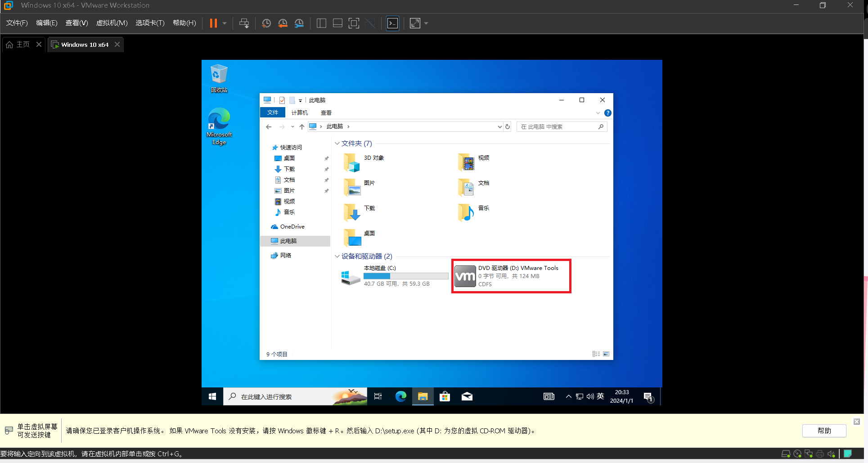Select the Microsoft Edge desktop shortcut
Image resolution: width=868 pixels, height=463 pixels.
(x=219, y=126)
